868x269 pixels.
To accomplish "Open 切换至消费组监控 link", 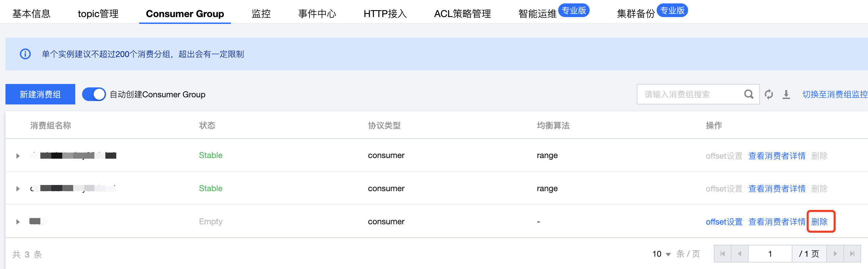I will pyautogui.click(x=834, y=94).
